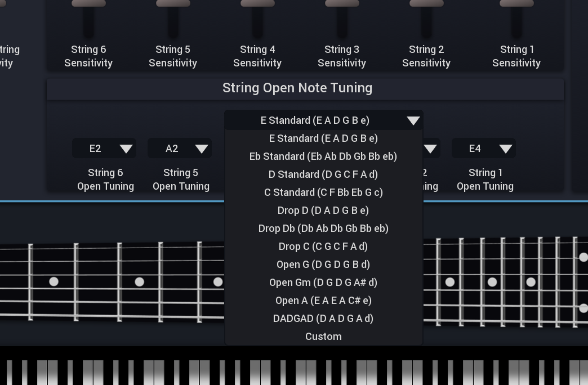Choose Drop C tuning preset

pos(323,247)
